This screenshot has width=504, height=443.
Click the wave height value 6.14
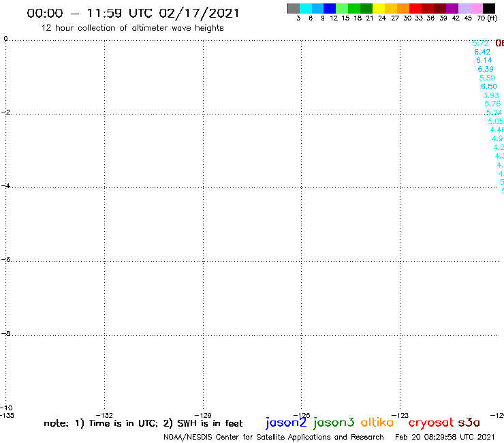pos(484,61)
